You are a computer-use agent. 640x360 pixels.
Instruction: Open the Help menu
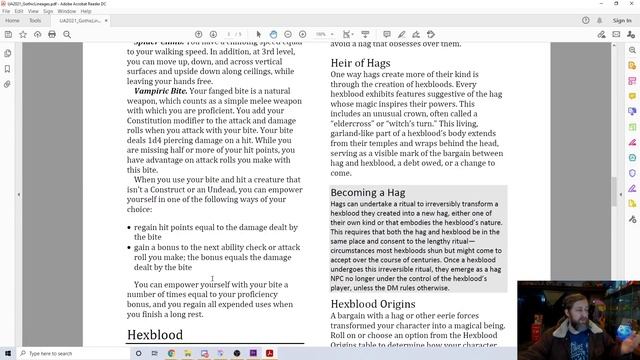click(x=86, y=11)
